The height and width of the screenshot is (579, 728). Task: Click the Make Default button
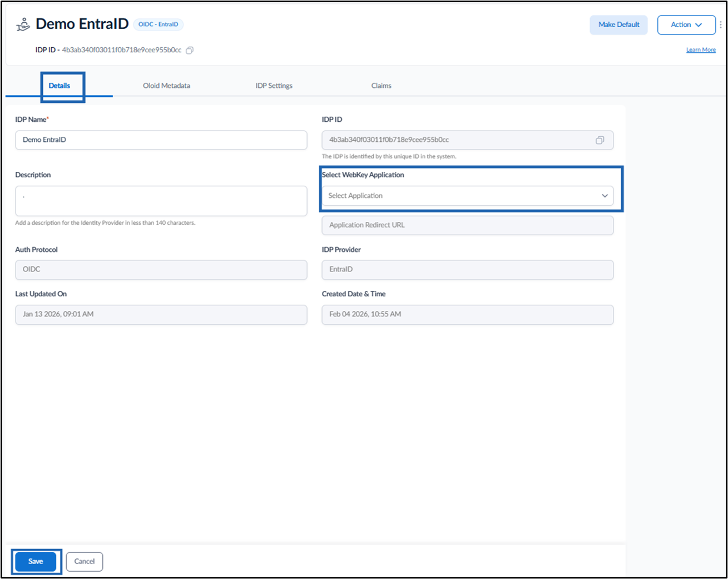pos(619,24)
